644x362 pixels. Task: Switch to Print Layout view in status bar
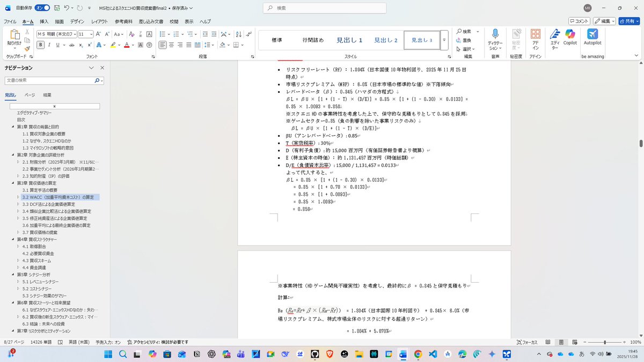[561, 342]
